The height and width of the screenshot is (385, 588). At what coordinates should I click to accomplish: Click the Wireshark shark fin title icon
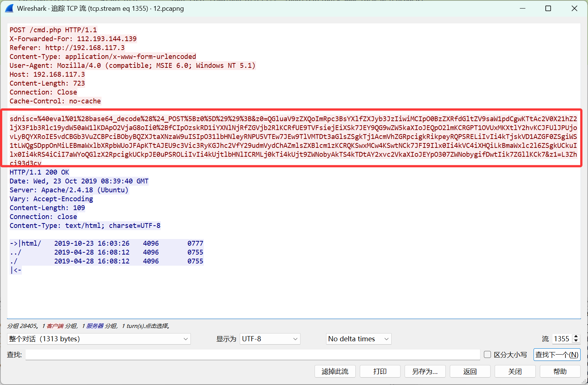[9, 8]
